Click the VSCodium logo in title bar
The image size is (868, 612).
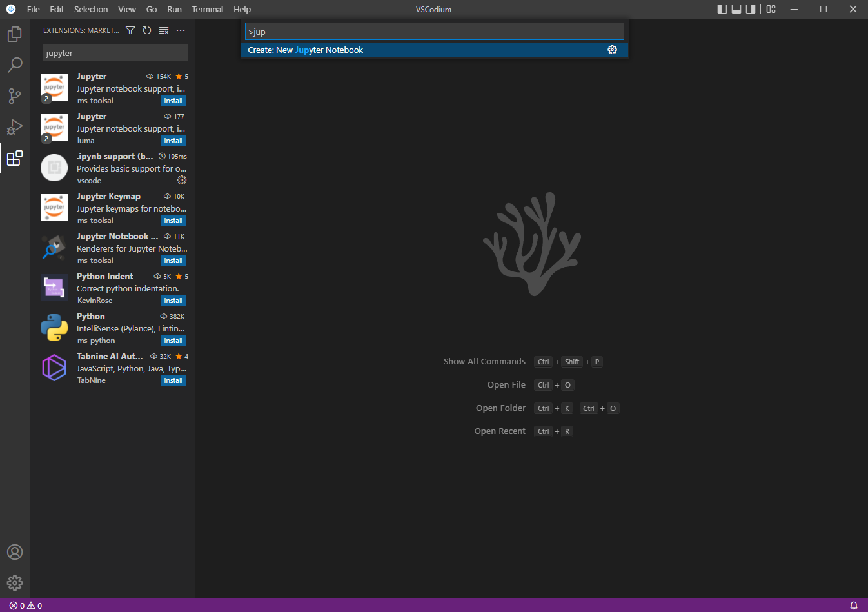11,9
